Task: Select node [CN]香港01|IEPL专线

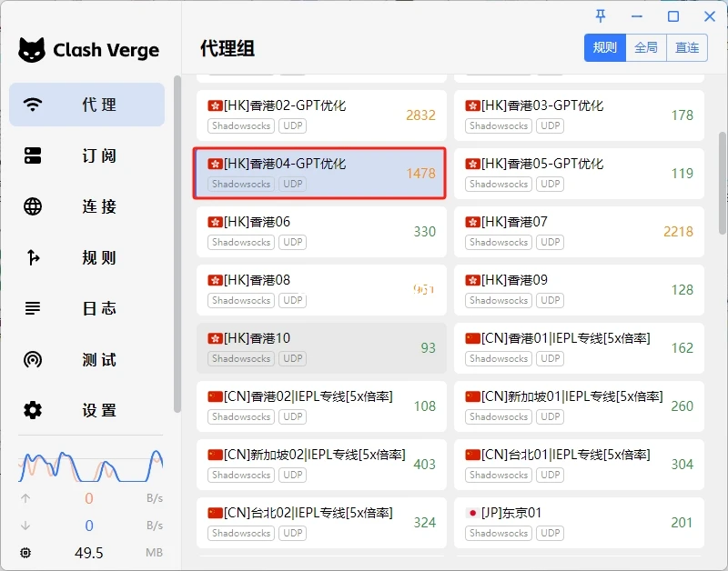Action: tap(579, 348)
